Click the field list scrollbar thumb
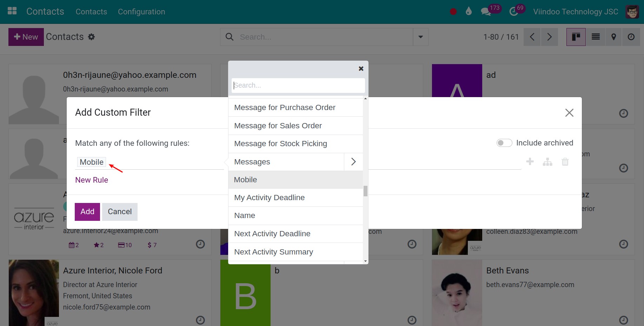The height and width of the screenshot is (326, 644). 365,191
